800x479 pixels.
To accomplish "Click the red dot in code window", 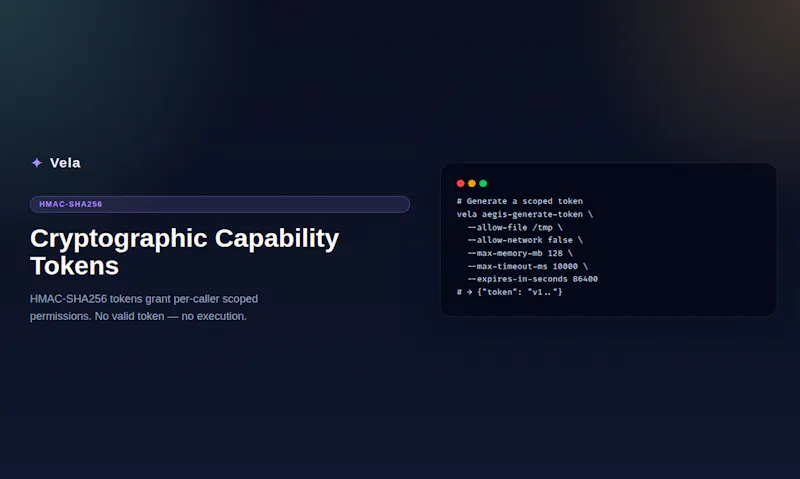I will click(460, 183).
